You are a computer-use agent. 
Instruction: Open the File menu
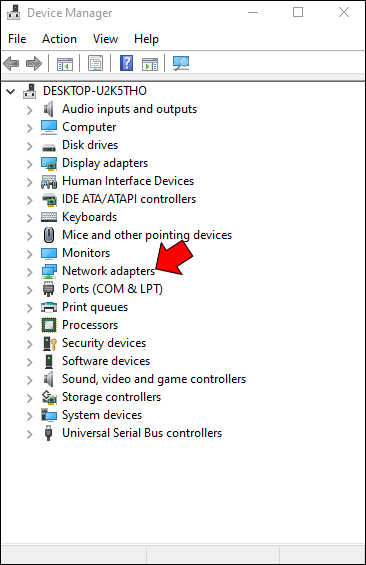[17, 39]
